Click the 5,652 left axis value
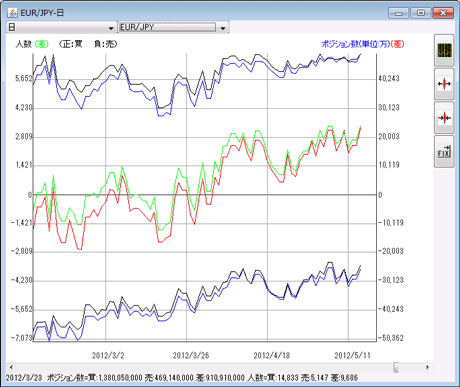460x387 pixels. pos(24,79)
